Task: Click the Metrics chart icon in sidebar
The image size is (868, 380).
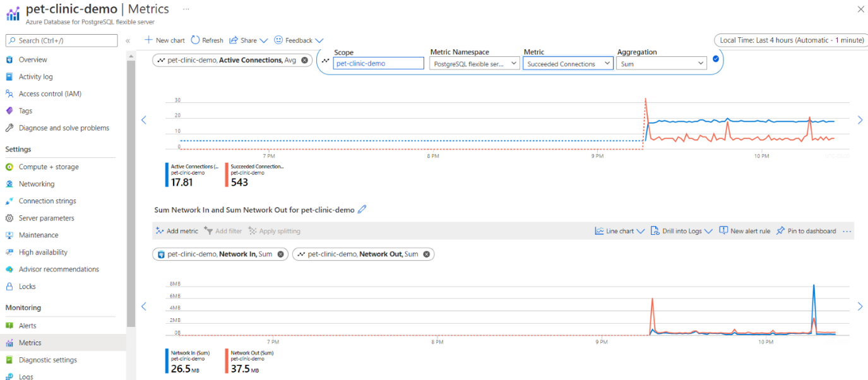Action: pos(9,343)
